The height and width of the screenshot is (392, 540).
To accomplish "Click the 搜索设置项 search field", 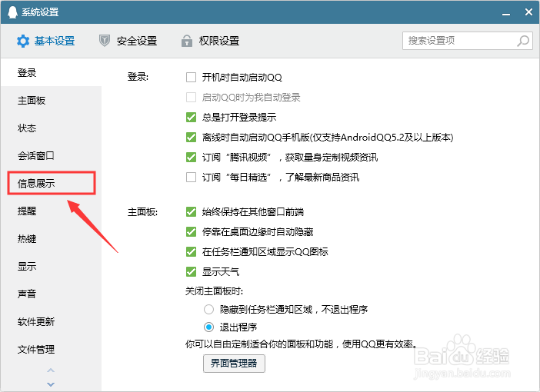I will click(x=468, y=41).
